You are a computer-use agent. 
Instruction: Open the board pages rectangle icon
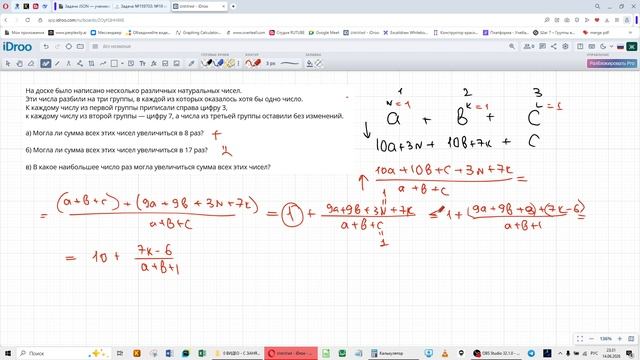pyautogui.click(x=80, y=47)
